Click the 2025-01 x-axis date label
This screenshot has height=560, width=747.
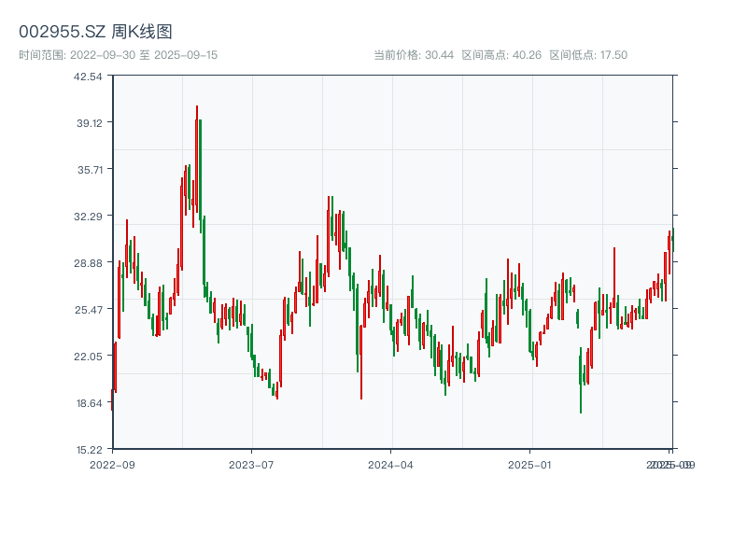click(x=530, y=464)
